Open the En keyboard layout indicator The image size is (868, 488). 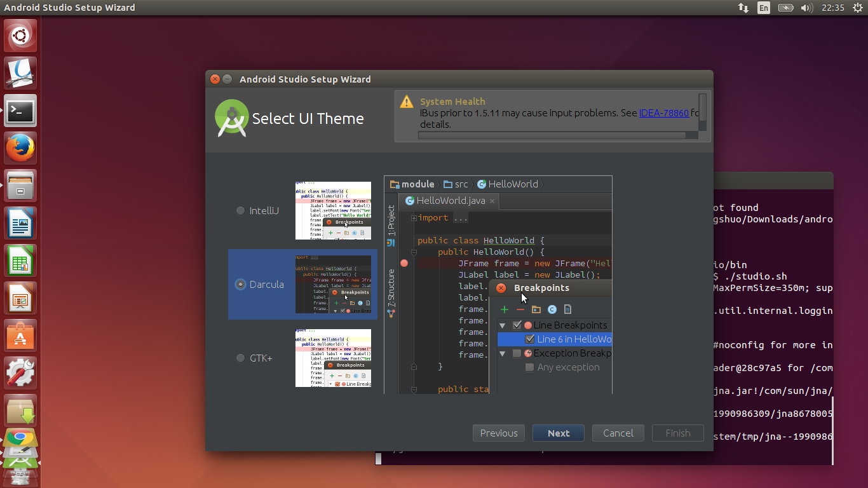pos(764,8)
